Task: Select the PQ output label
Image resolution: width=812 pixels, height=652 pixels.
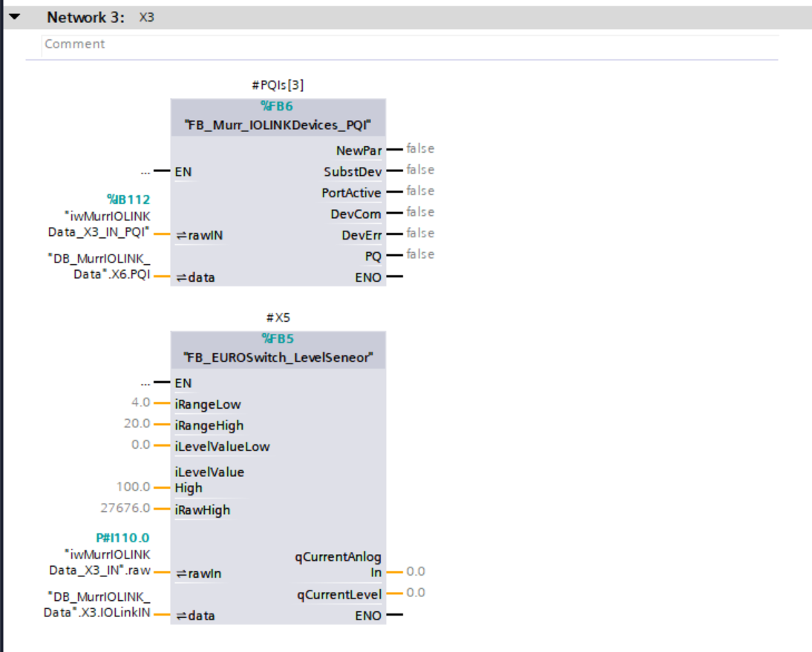Action: click(373, 257)
